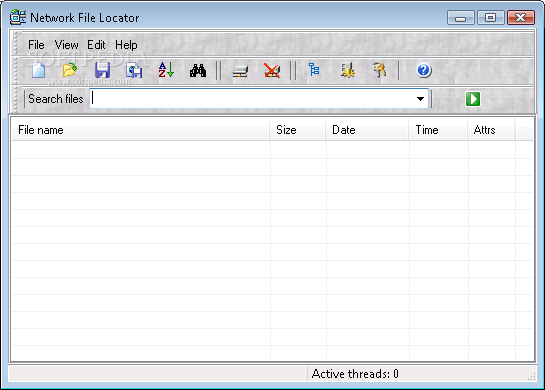Click the server settings gear icon
545x390 pixels.
(347, 70)
